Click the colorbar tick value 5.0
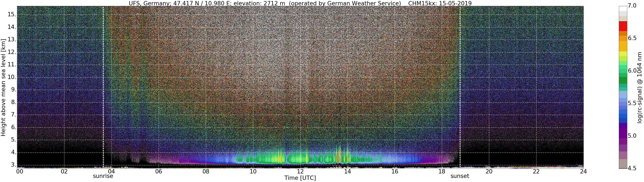 [632, 136]
